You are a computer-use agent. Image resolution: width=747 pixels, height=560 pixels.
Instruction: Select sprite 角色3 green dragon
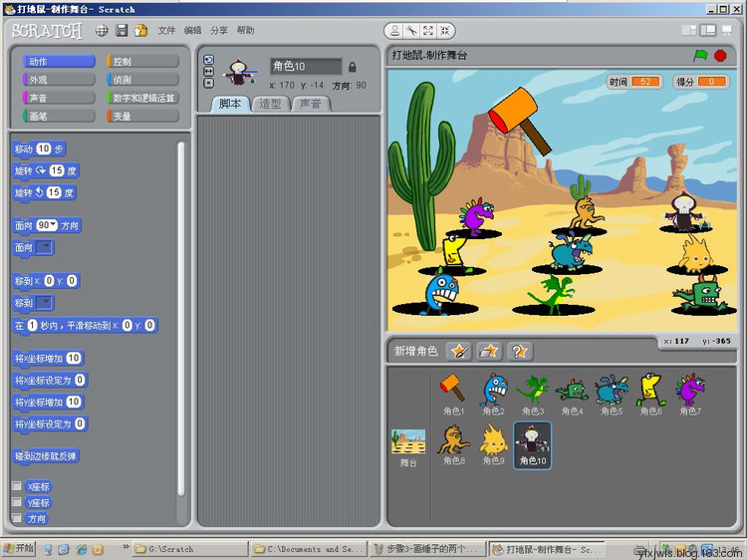pyautogui.click(x=533, y=395)
